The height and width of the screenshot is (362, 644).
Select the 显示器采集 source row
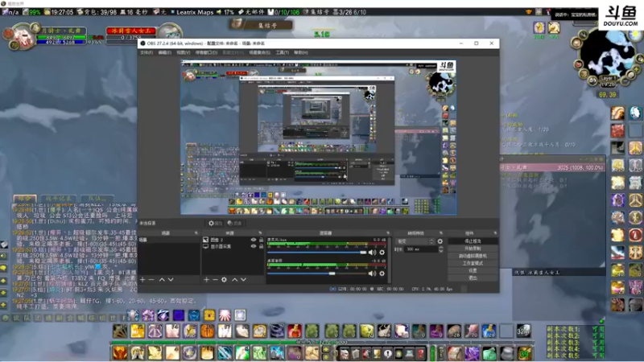click(x=233, y=246)
